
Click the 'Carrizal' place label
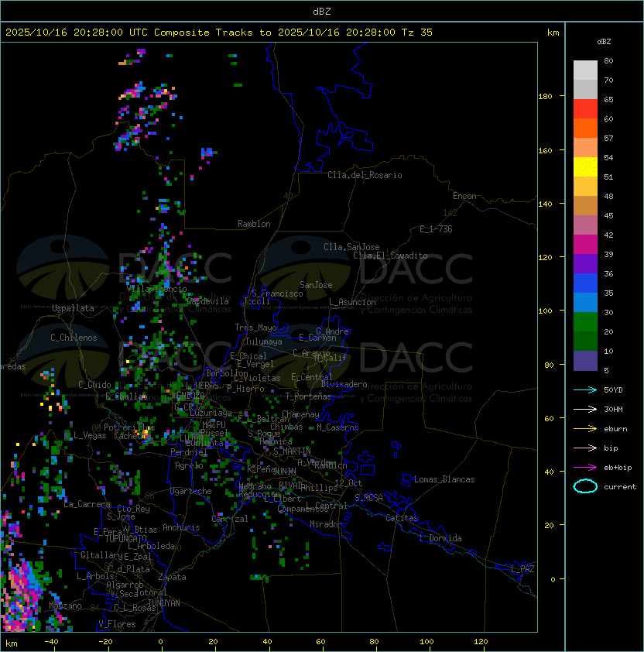click(x=230, y=519)
